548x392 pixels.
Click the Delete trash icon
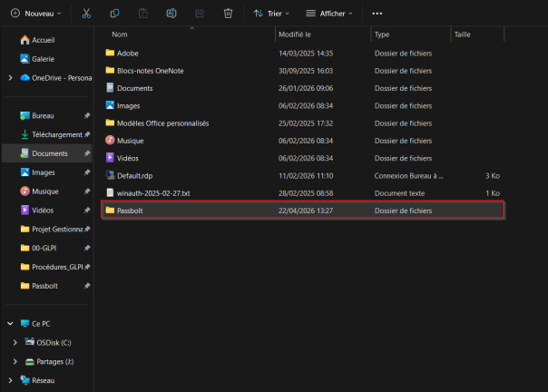229,14
